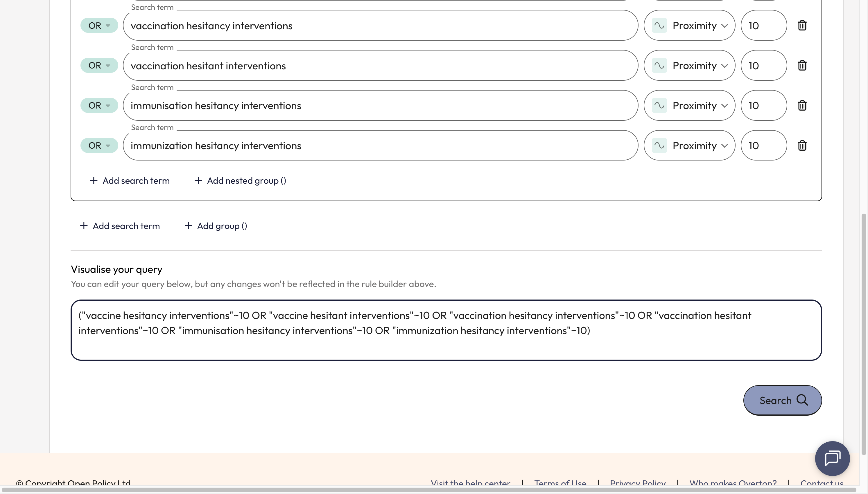
Task: Add group () to the query
Action: point(216,226)
